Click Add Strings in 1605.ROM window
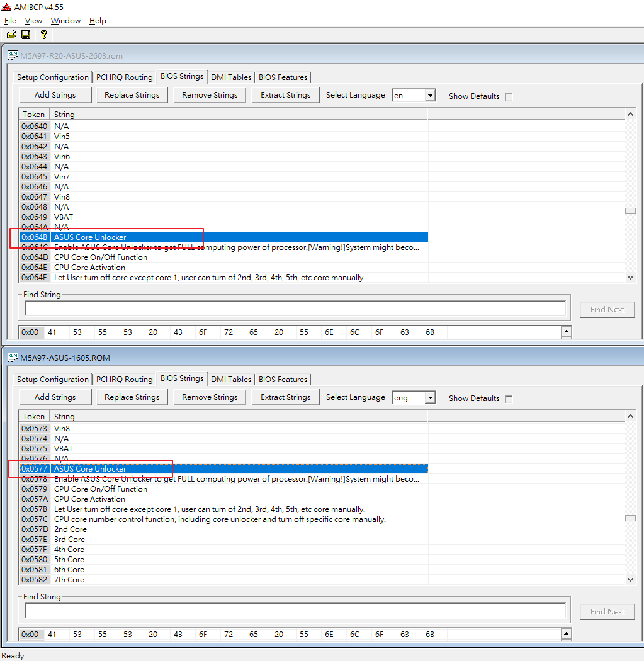 55,397
